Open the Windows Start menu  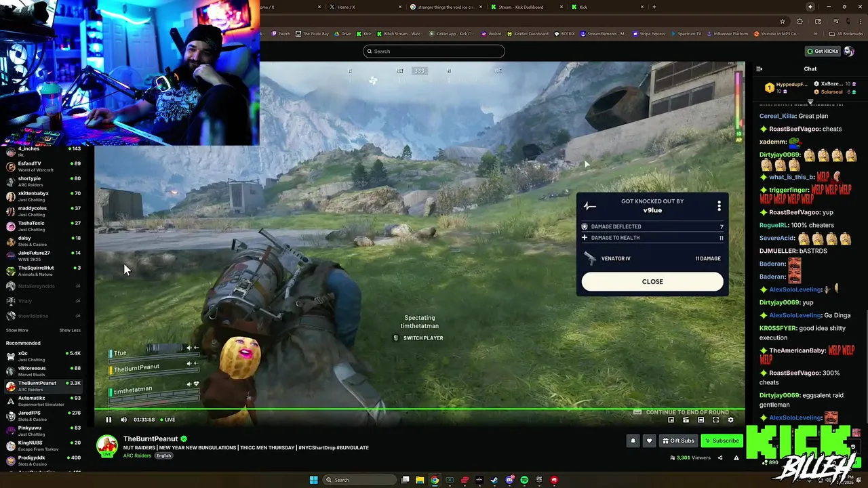(x=313, y=480)
